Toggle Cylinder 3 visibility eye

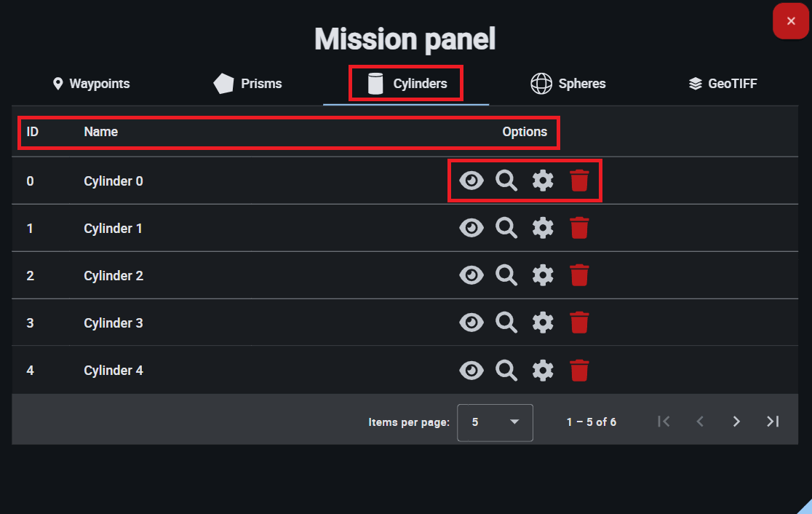click(x=471, y=323)
